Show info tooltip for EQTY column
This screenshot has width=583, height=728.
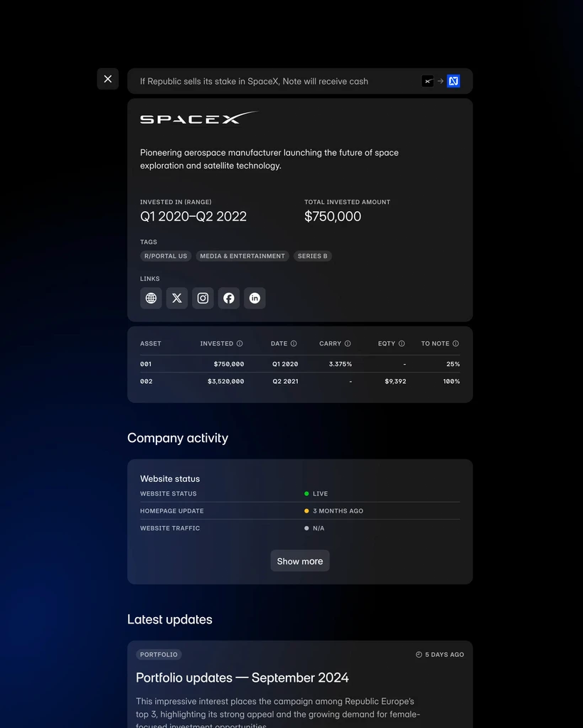click(402, 343)
